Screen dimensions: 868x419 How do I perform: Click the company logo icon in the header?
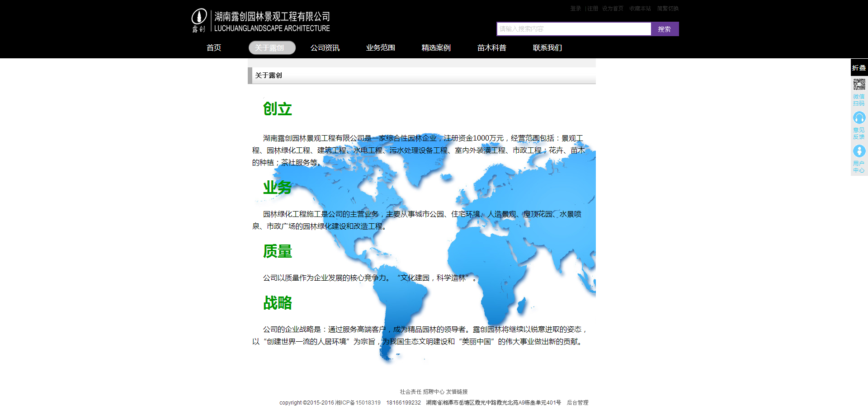pyautogui.click(x=199, y=20)
